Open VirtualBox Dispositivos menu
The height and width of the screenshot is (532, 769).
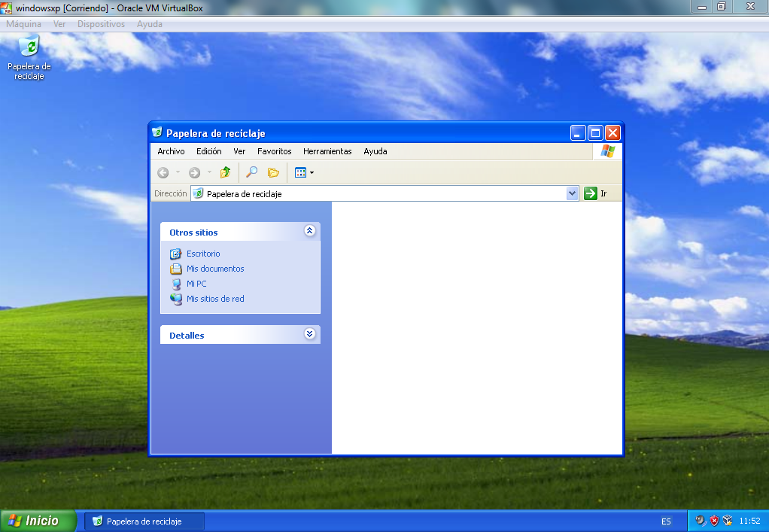click(101, 24)
